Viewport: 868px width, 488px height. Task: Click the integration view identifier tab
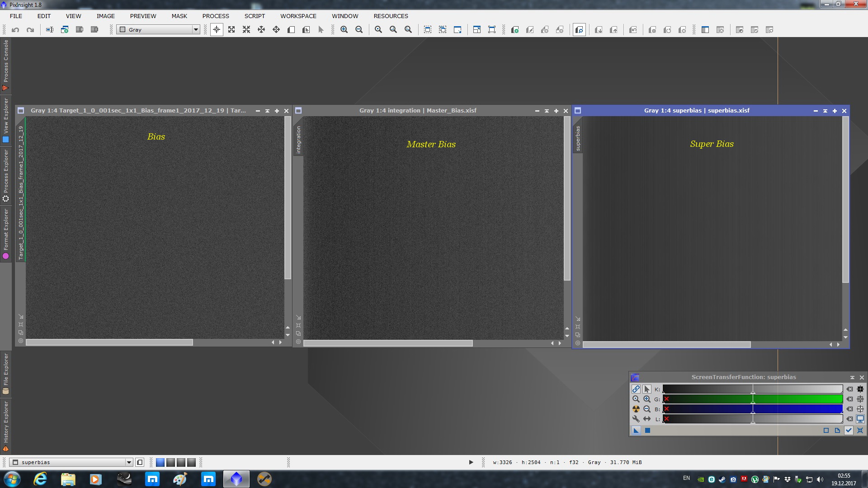[298, 140]
